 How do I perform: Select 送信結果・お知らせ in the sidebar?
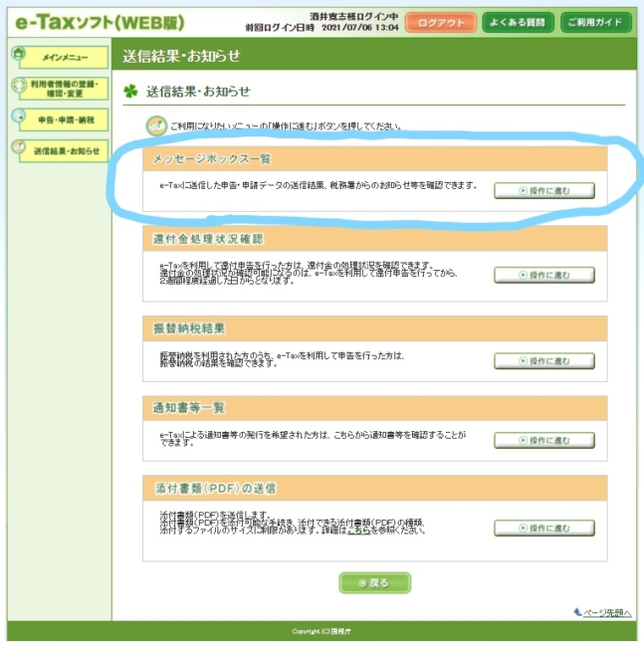(65, 151)
